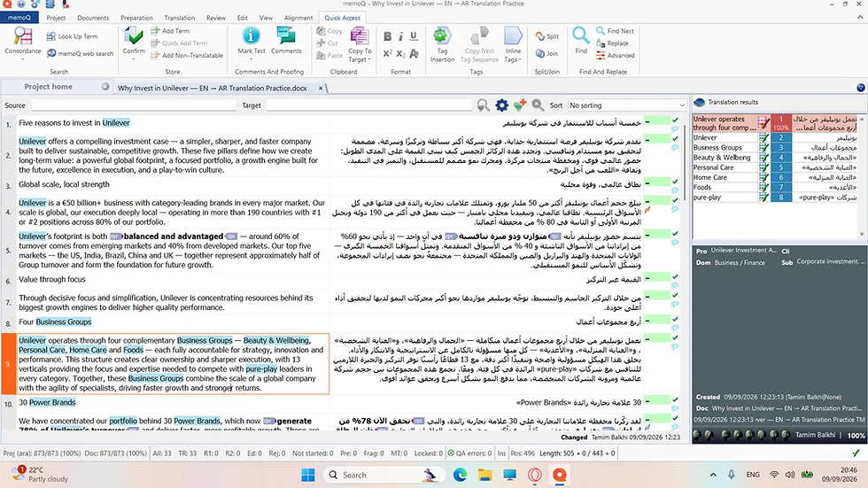Expand the Concordance dropdown arrow
This screenshot has height=488, width=868.
pyautogui.click(x=23, y=58)
